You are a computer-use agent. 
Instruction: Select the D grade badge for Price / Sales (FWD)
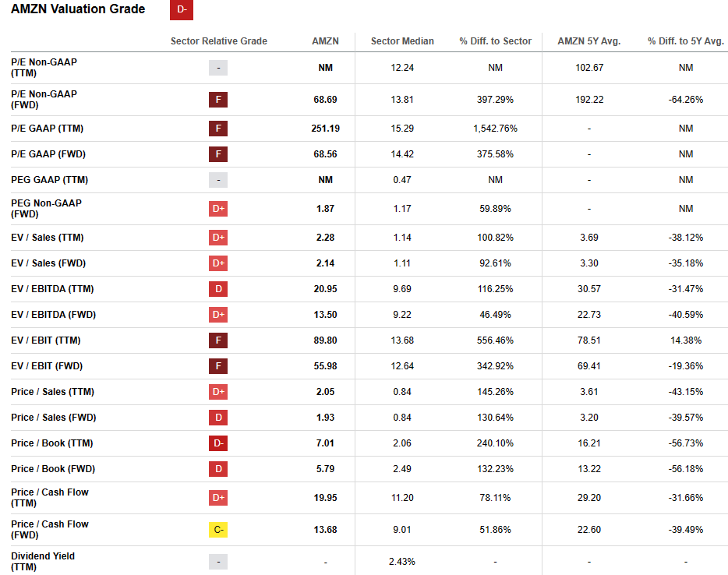point(218,418)
